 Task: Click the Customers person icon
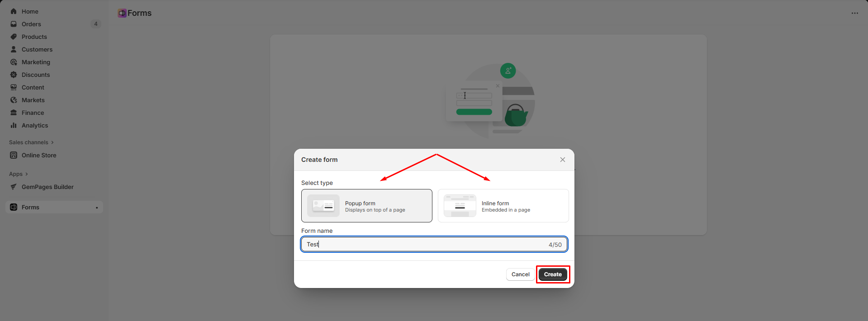click(14, 49)
